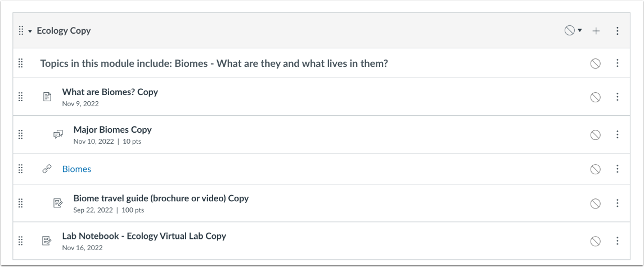Image resolution: width=644 pixels, height=267 pixels.
Task: Open the options menu for Lab Notebook item
Action: 618,241
